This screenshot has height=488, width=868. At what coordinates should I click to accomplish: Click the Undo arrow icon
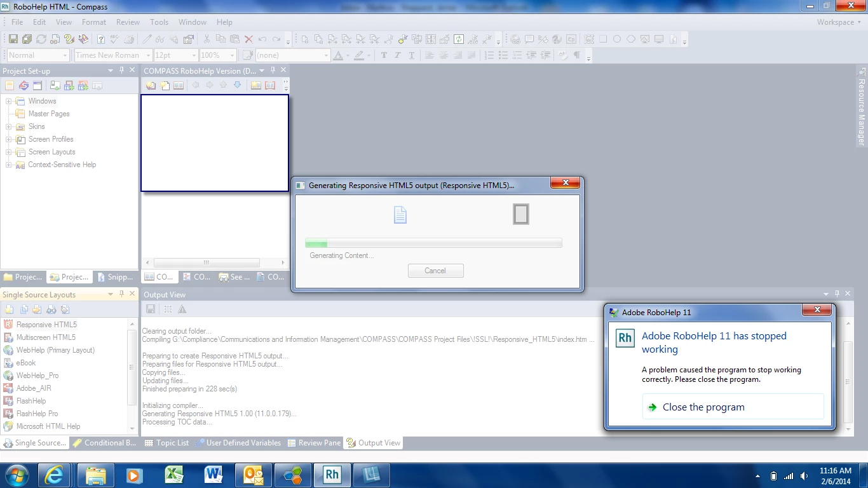(262, 39)
